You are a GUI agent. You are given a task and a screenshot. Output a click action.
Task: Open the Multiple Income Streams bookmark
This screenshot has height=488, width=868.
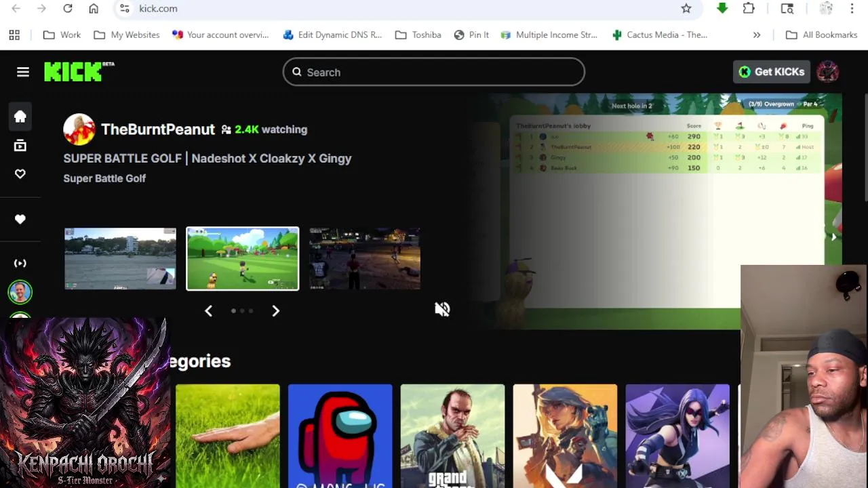point(549,35)
